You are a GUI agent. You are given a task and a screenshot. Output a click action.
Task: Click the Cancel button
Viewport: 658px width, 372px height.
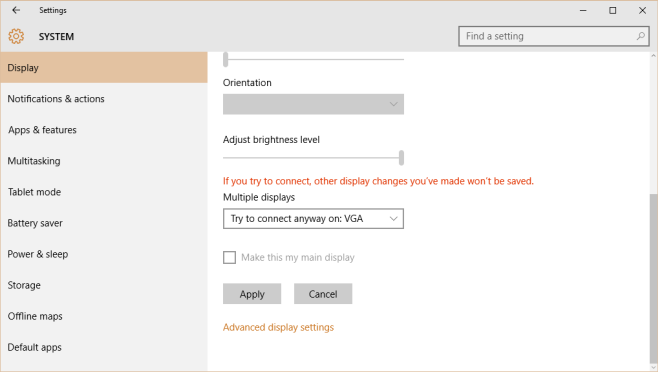click(323, 294)
